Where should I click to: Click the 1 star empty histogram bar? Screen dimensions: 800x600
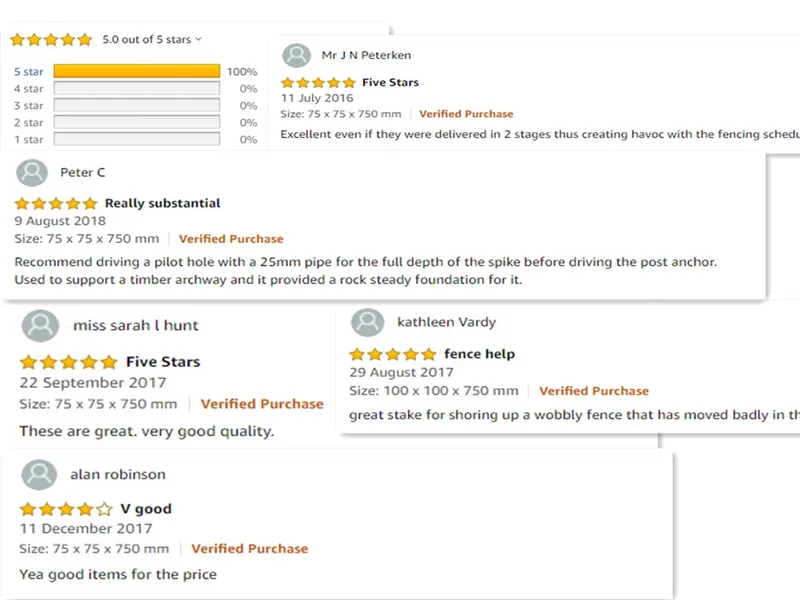136,140
